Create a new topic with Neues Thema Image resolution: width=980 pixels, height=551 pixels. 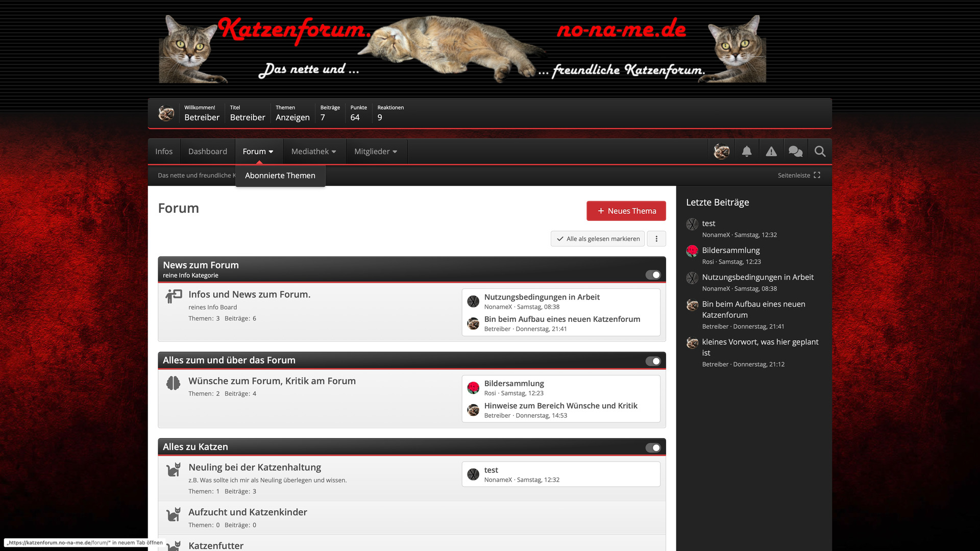[x=626, y=211]
